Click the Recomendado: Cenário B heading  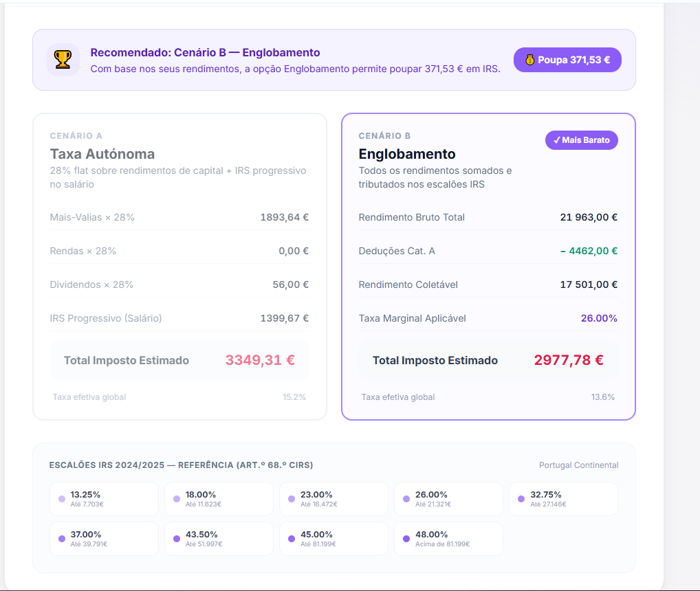(205, 53)
